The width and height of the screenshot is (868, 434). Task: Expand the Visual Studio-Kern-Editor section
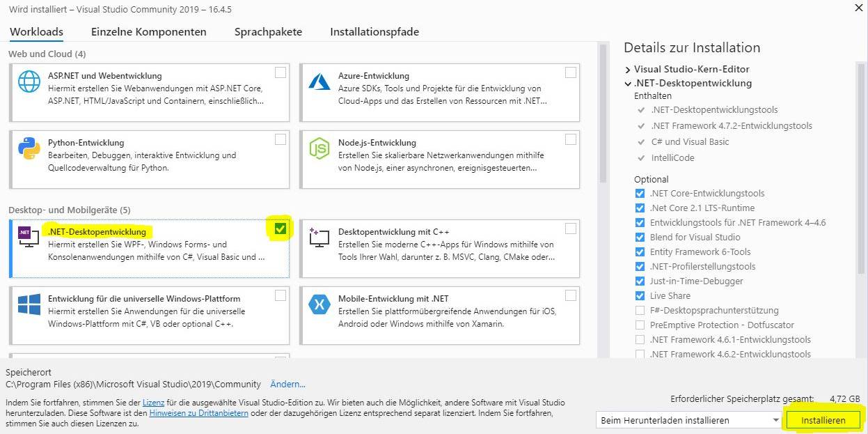(628, 70)
